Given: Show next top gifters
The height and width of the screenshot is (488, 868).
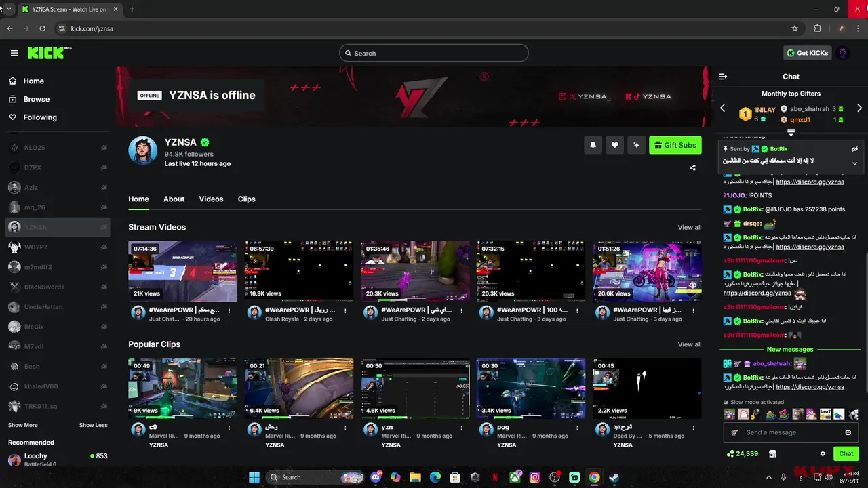Looking at the screenshot, I should 859,108.
